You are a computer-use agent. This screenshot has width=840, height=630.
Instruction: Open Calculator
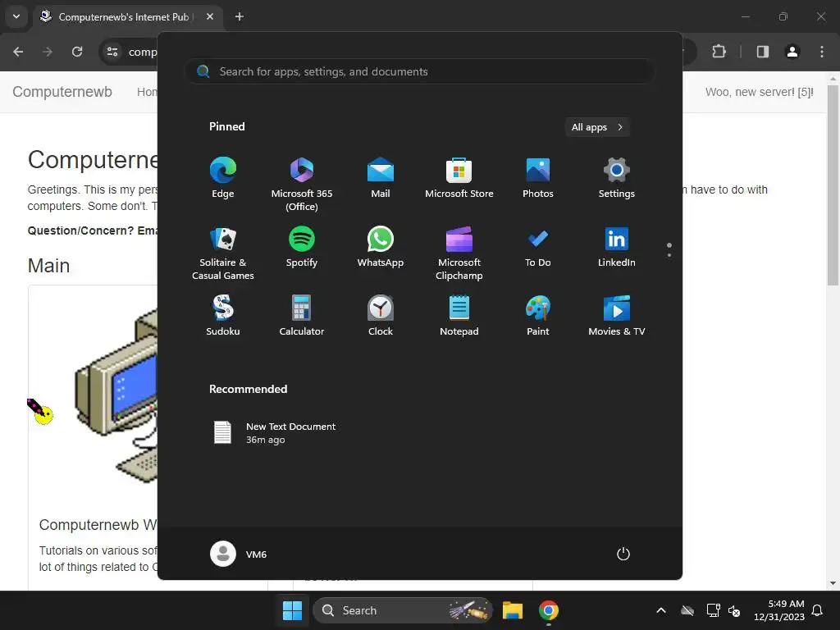click(302, 315)
